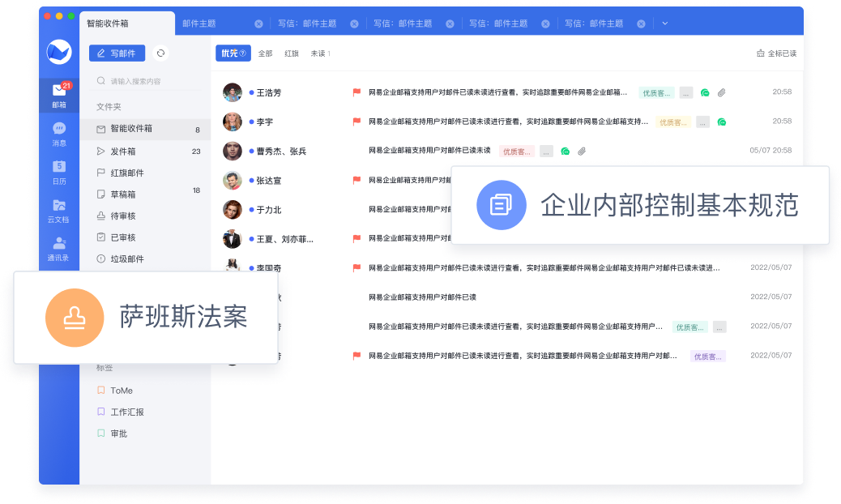Click the attachment paperclip on 王浩芳's email
The height and width of the screenshot is (504, 841).
(x=721, y=93)
